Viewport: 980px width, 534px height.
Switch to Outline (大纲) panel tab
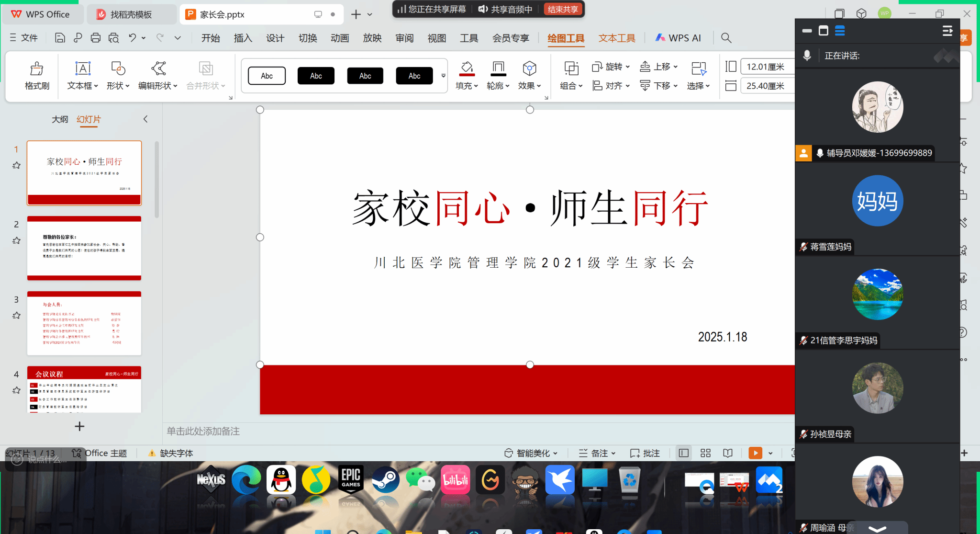(x=60, y=119)
